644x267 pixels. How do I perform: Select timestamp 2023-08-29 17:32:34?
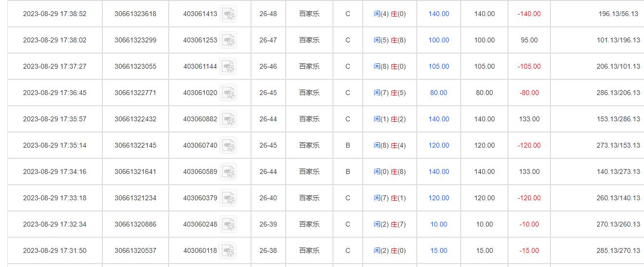[x=55, y=225]
